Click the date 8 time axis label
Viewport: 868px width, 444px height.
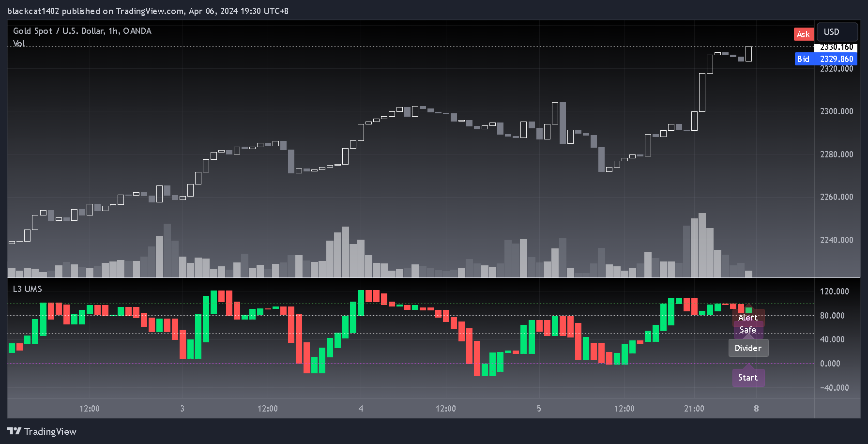click(756, 409)
